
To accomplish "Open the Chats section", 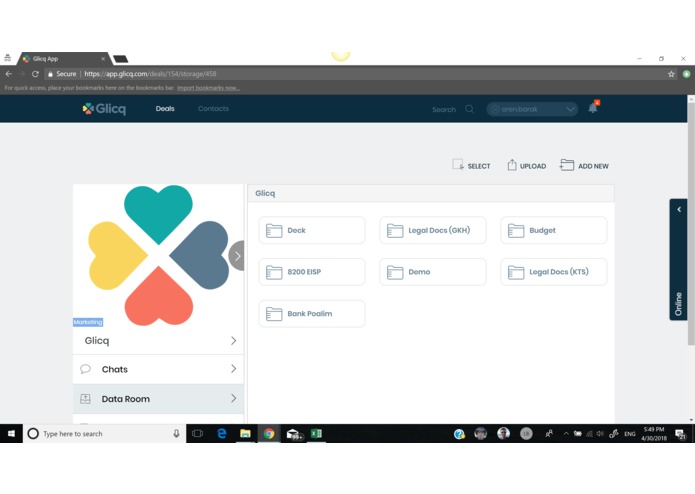I will coord(158,369).
